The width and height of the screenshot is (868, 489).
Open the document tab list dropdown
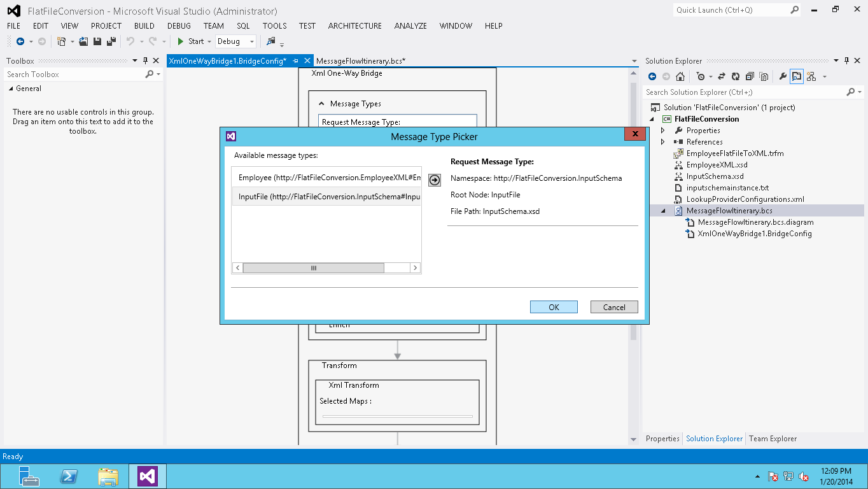click(634, 61)
